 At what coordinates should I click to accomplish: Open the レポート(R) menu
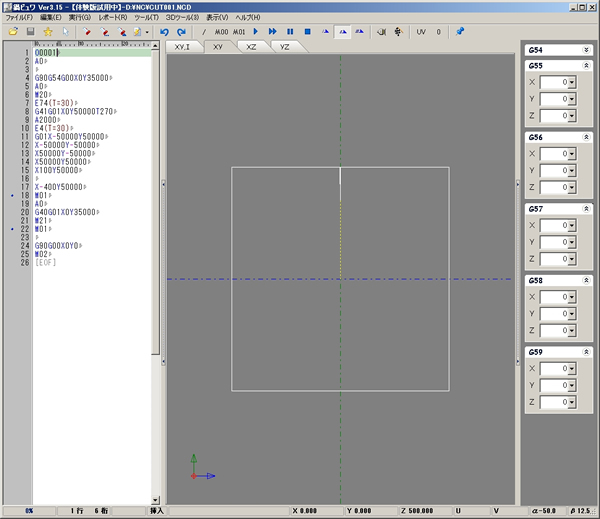(112, 17)
